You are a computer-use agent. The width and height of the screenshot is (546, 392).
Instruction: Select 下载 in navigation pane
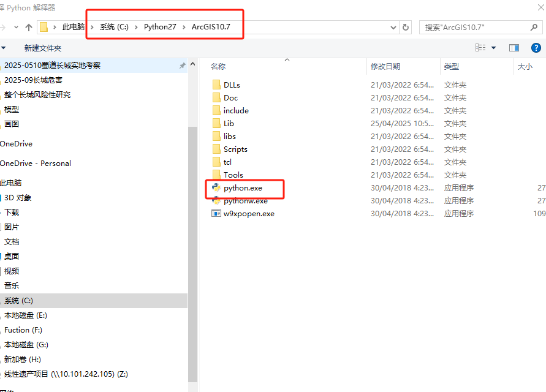(x=12, y=213)
